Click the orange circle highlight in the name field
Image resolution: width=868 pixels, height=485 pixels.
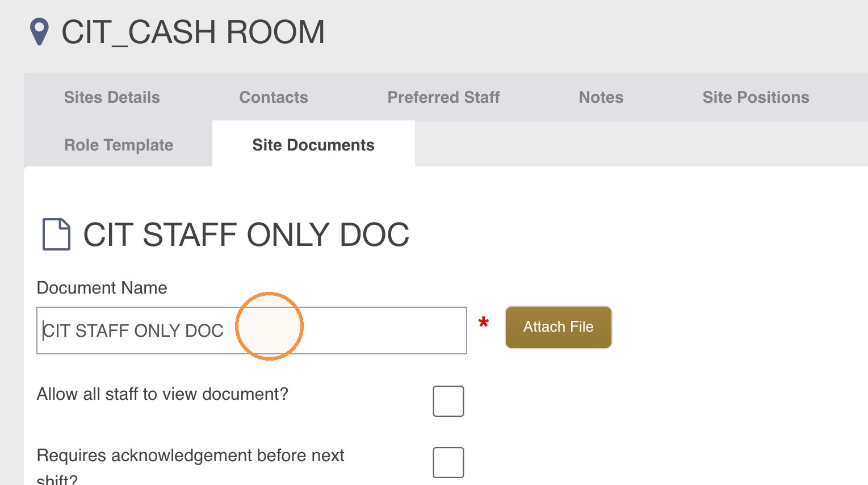270,327
